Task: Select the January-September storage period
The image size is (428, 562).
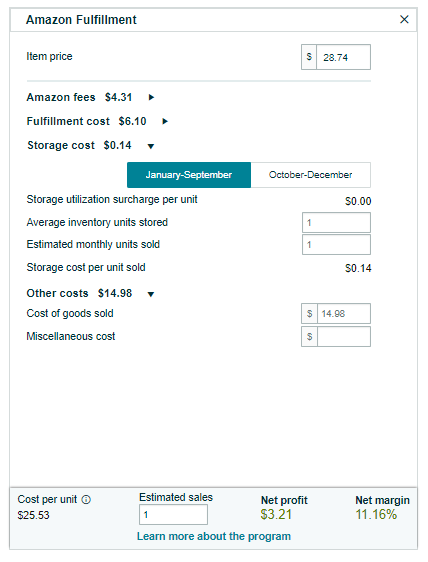Action: pyautogui.click(x=189, y=175)
